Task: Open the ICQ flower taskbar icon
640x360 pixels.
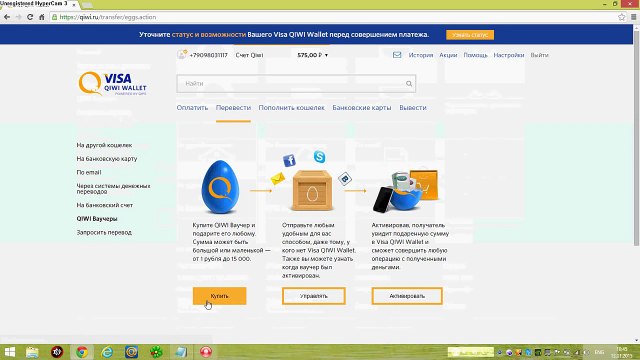Action: (x=156, y=352)
